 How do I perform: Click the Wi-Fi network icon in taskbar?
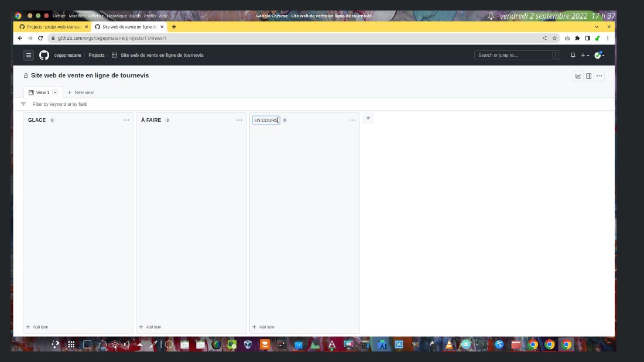[115, 345]
